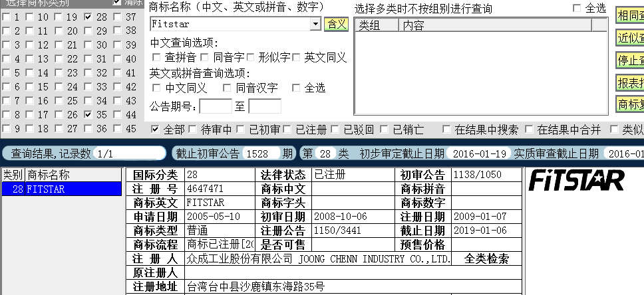Image resolution: width=644 pixels, height=295 pixels.
Task: Check class 9 checkbox
Action: coord(6,128)
